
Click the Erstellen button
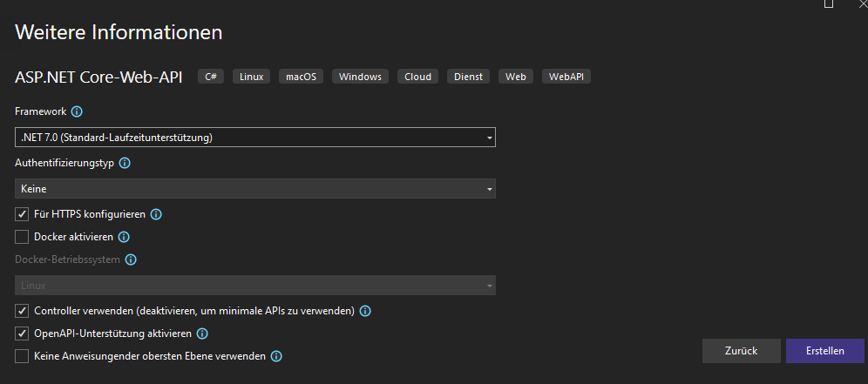[x=824, y=351]
